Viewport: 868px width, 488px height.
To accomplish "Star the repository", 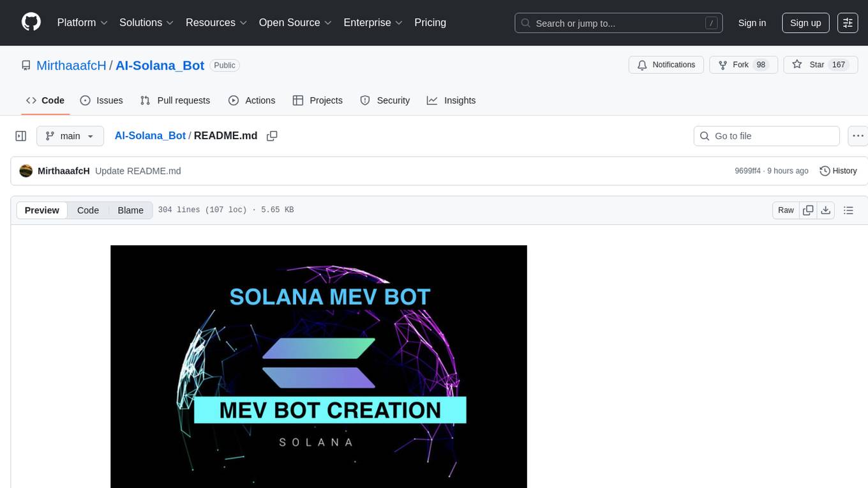I will coord(821,65).
